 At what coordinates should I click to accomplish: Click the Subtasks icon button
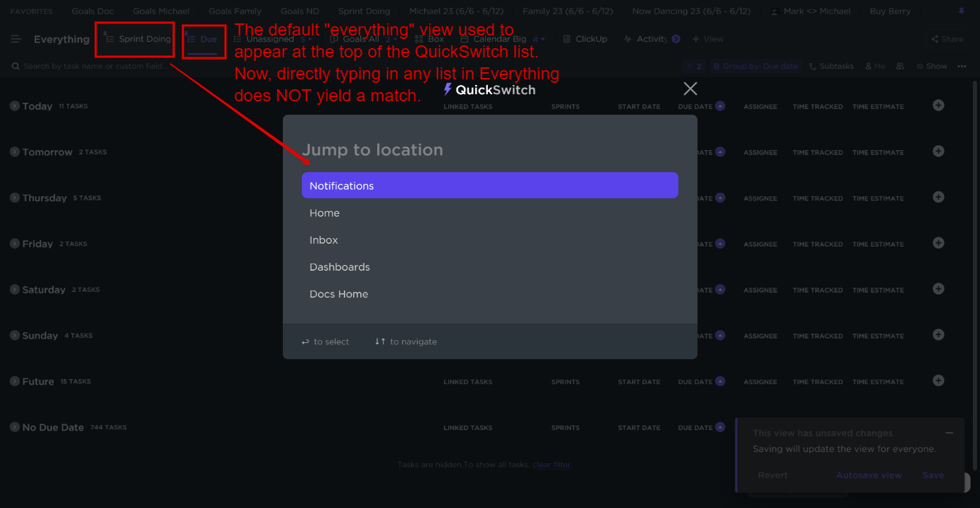click(831, 66)
